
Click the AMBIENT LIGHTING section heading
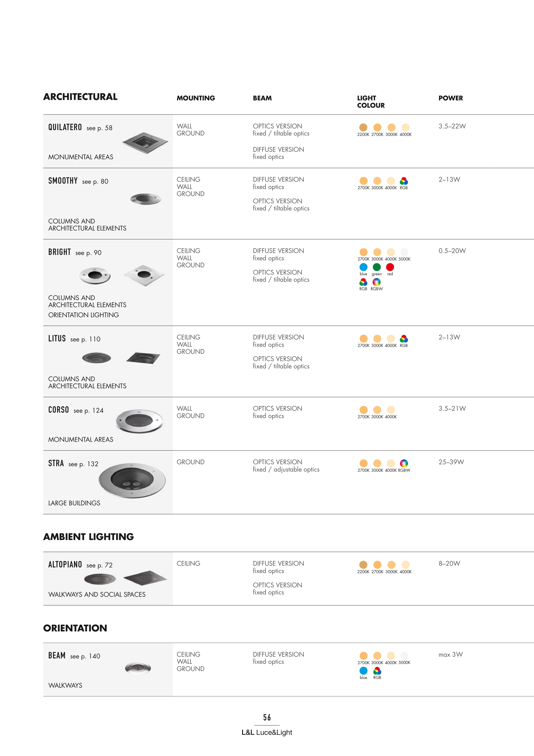[89, 537]
